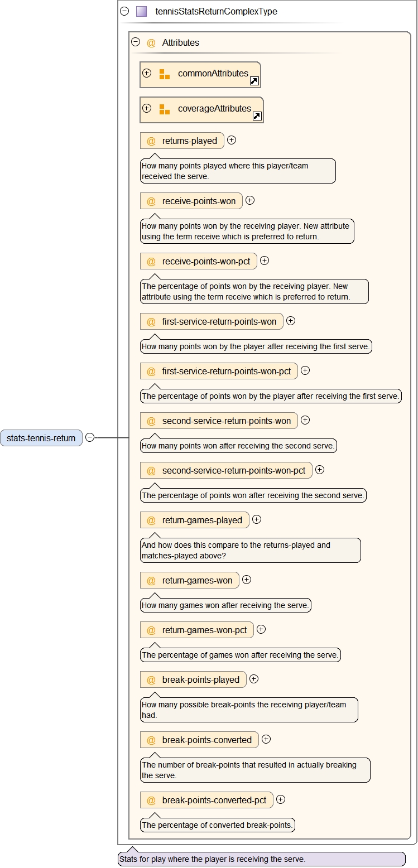Expand the returns-played attribute
This screenshot has height=868, width=418.
[232, 141]
